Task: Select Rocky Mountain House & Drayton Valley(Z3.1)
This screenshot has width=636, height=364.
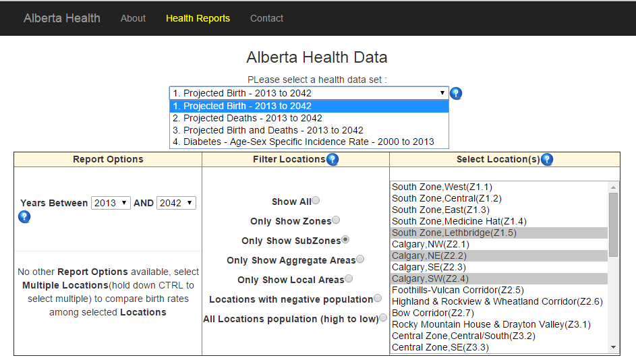Action: tap(499, 325)
